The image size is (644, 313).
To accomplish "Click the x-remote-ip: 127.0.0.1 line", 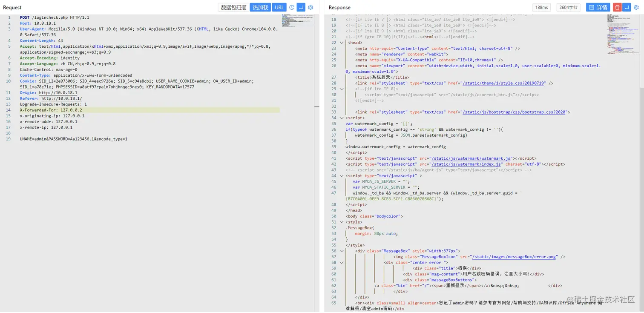I will pos(46,127).
